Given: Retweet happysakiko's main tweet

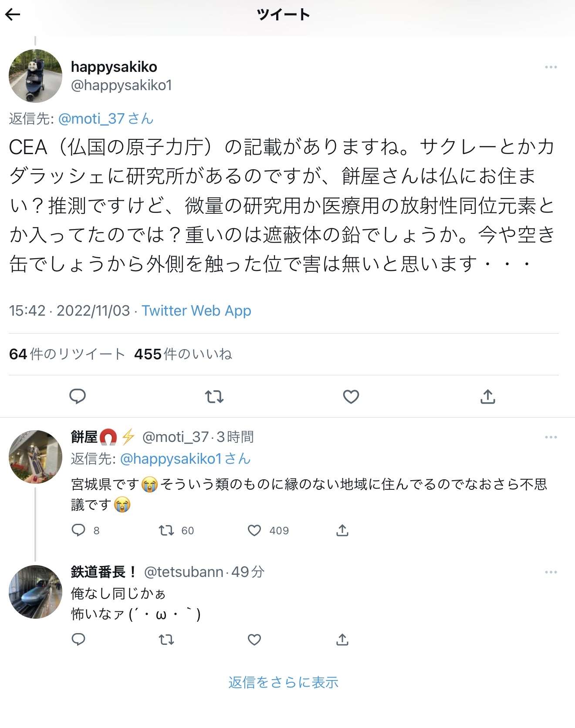Looking at the screenshot, I should [x=214, y=397].
